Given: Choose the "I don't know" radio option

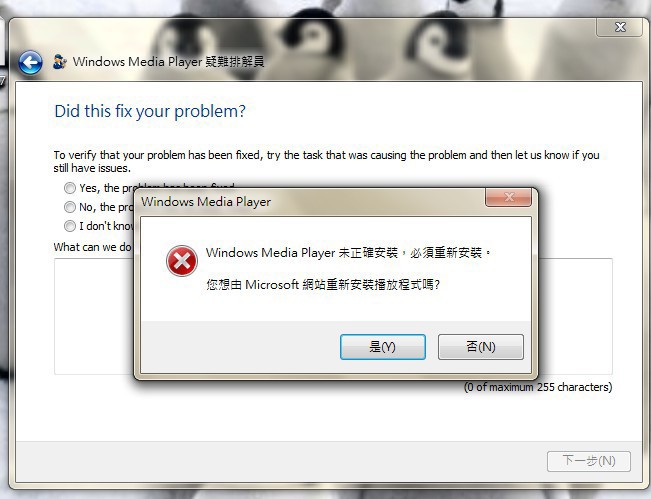Looking at the screenshot, I should click(x=70, y=226).
